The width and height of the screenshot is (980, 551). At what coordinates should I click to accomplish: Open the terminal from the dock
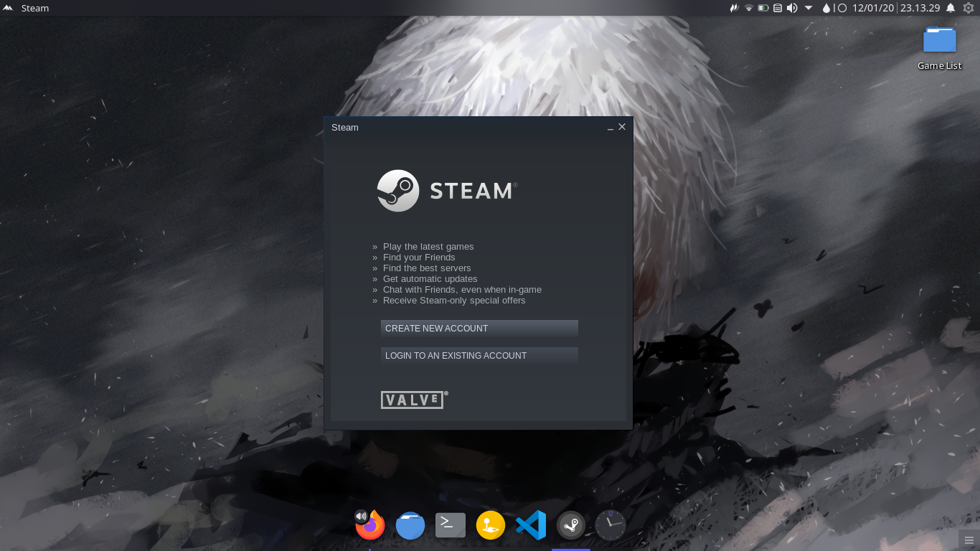point(451,525)
